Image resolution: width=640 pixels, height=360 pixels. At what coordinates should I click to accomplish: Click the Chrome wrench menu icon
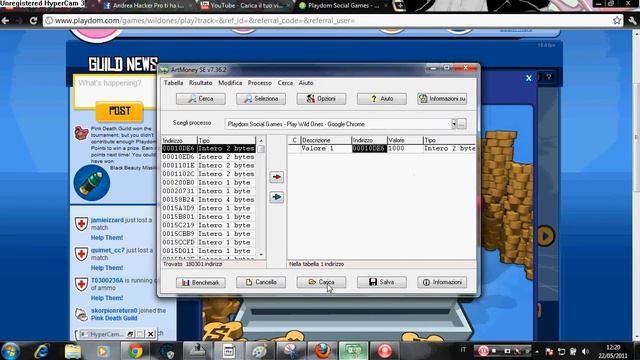coord(633,20)
